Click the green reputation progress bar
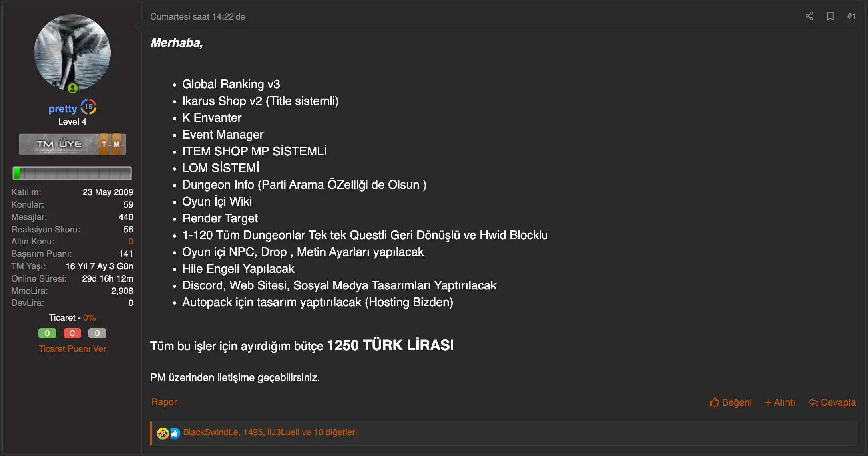This screenshot has height=456, width=868. point(72,173)
